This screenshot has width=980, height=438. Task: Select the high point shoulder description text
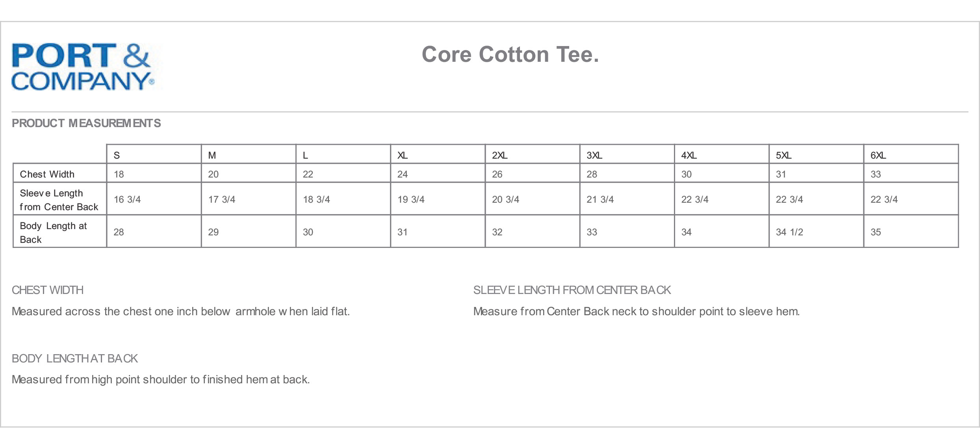click(161, 379)
